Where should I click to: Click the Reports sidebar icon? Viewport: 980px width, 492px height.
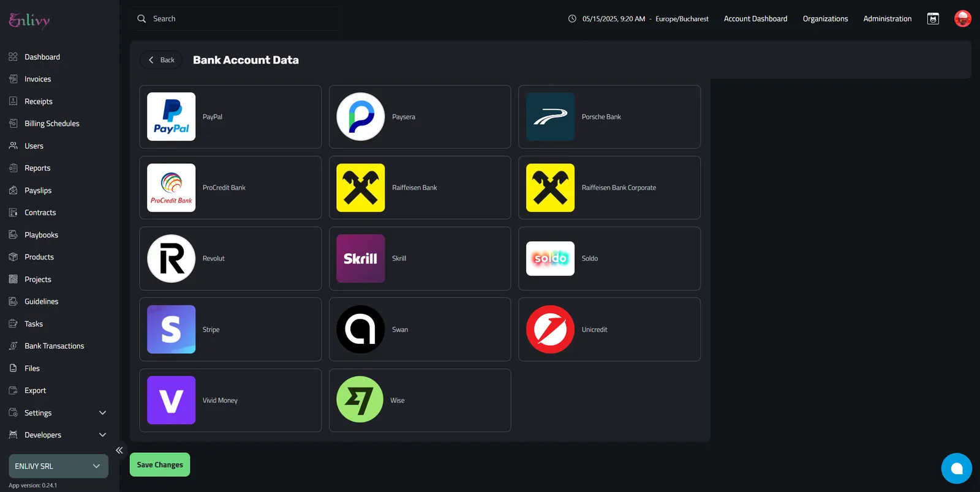[x=13, y=168]
